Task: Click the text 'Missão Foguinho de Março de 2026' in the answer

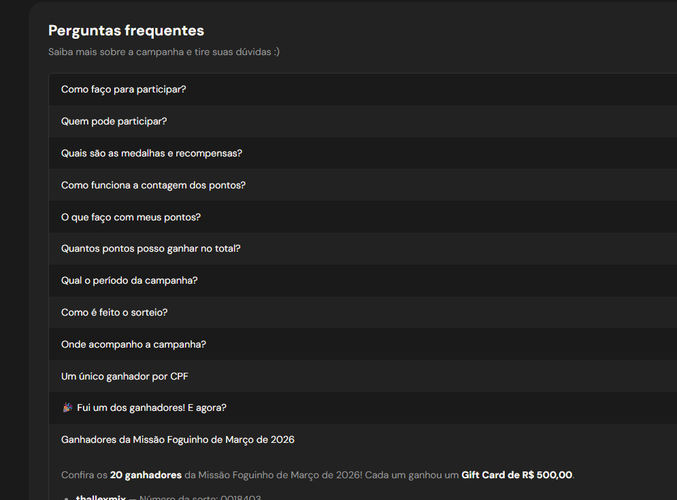Action: [x=280, y=475]
